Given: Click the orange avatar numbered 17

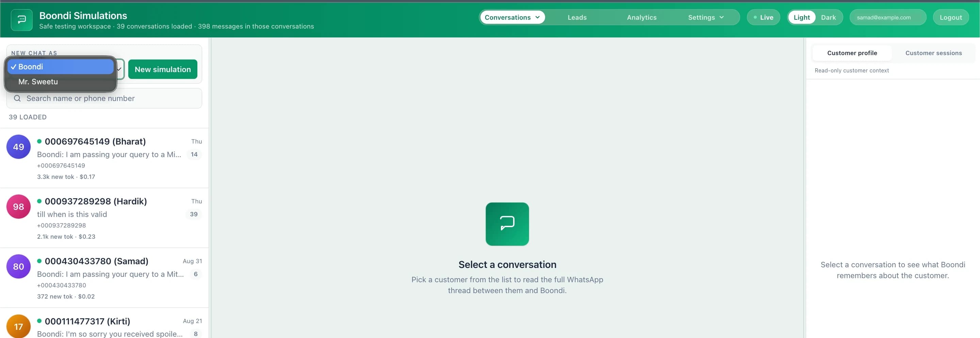Looking at the screenshot, I should point(18,326).
